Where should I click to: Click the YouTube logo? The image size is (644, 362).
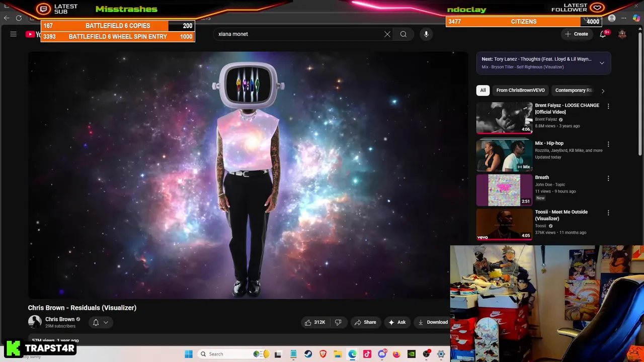click(33, 34)
